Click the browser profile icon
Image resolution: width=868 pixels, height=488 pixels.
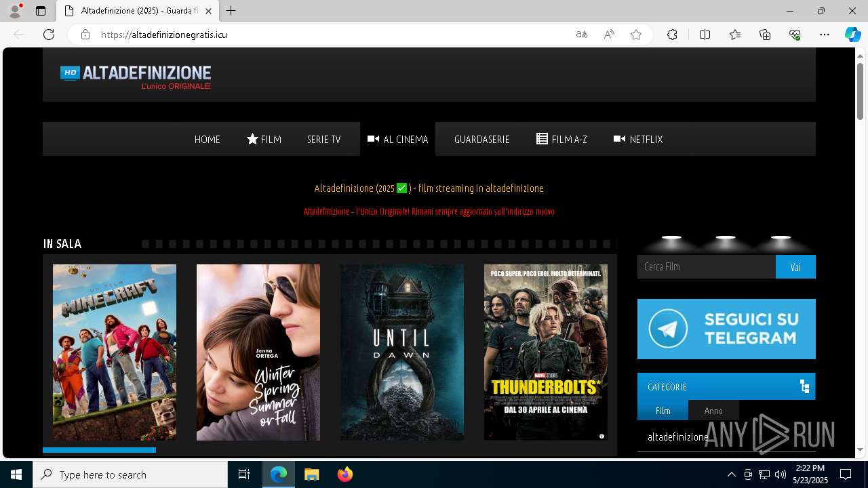point(15,11)
